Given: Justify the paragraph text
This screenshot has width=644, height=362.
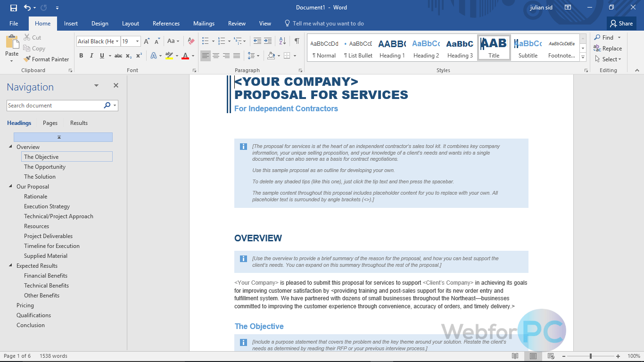Looking at the screenshot, I should (x=237, y=56).
